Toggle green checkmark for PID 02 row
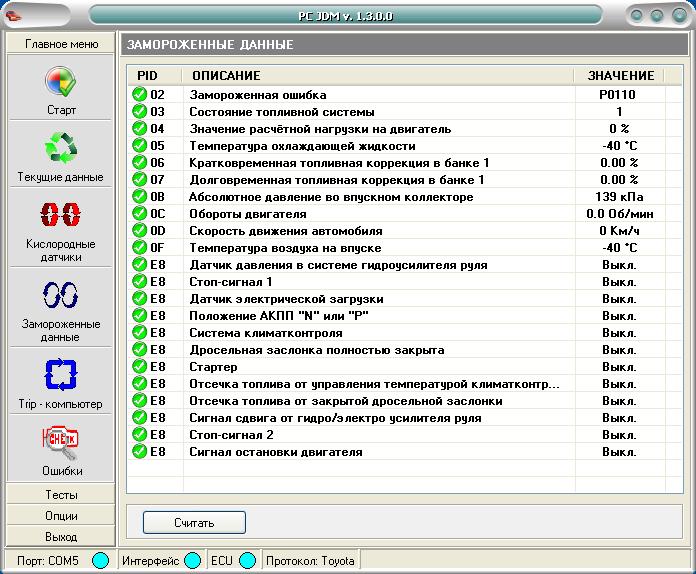Viewport: 696px width, 574px height. pos(139,95)
